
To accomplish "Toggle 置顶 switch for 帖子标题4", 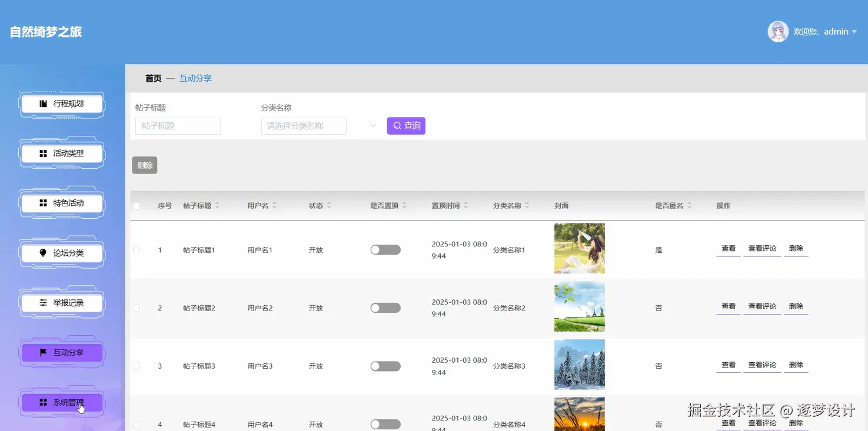I will pos(385,425).
